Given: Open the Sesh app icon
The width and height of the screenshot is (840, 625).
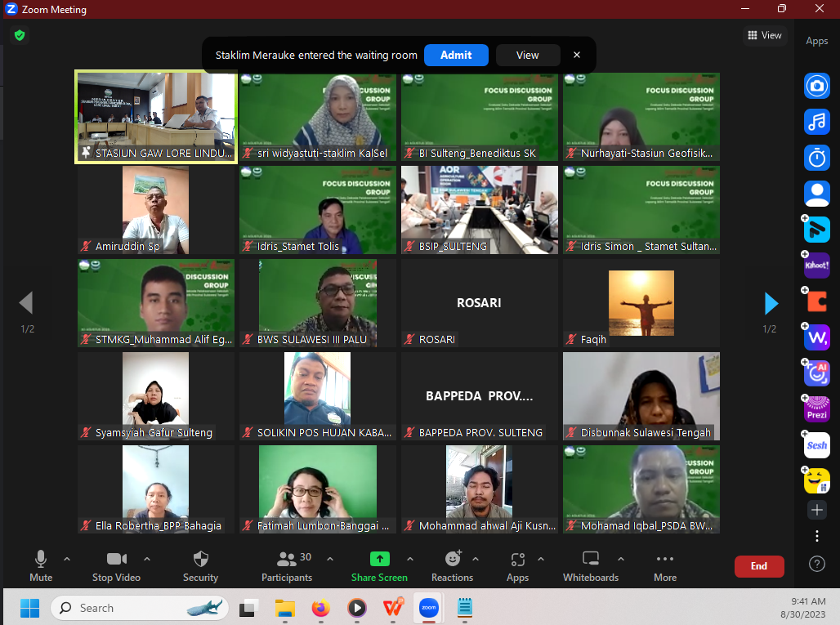Looking at the screenshot, I should [816, 445].
